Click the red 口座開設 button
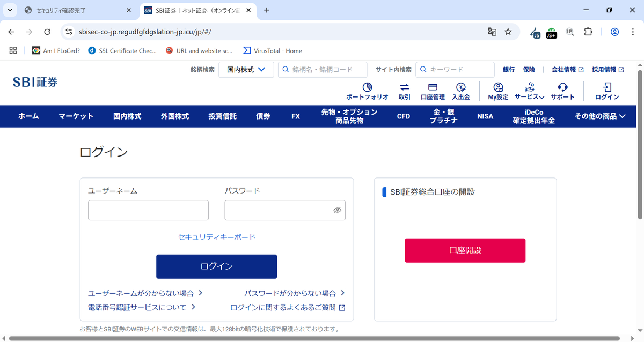 point(465,250)
